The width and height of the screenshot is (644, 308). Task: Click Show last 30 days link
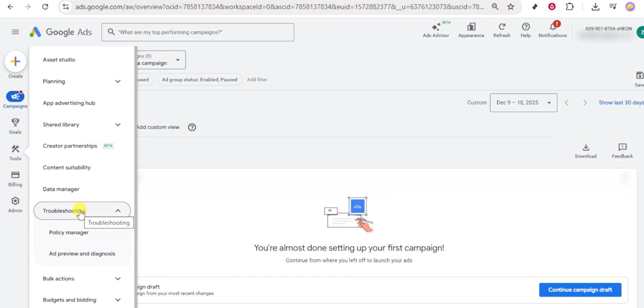pos(621,103)
